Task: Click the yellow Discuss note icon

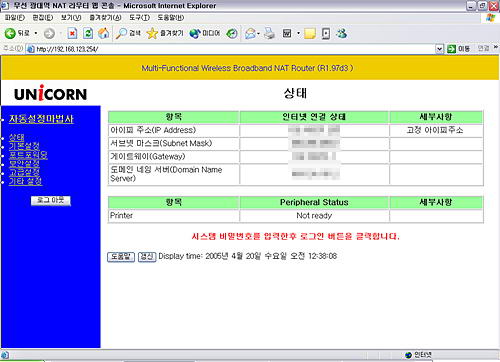Action: tap(310, 33)
